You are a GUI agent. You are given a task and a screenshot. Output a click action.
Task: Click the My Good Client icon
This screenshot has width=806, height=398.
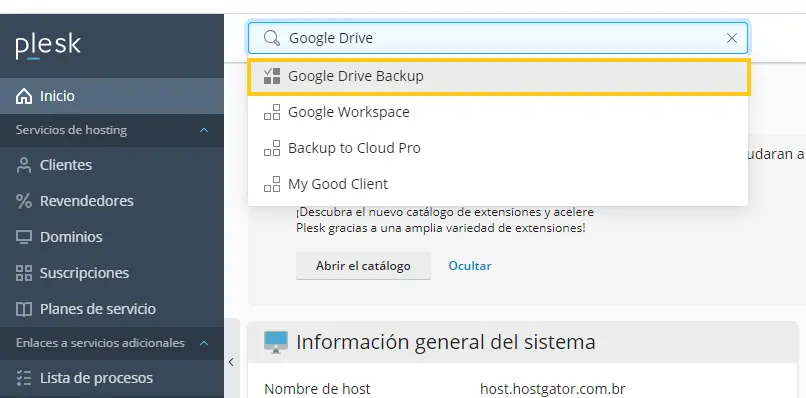click(x=272, y=184)
